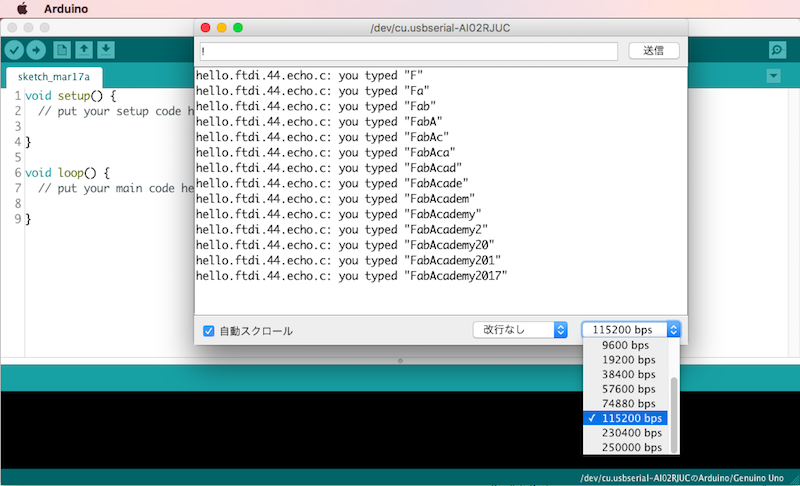Viewport: 800px width, 486px height.
Task: Click the Upload arrow icon
Action: point(36,50)
